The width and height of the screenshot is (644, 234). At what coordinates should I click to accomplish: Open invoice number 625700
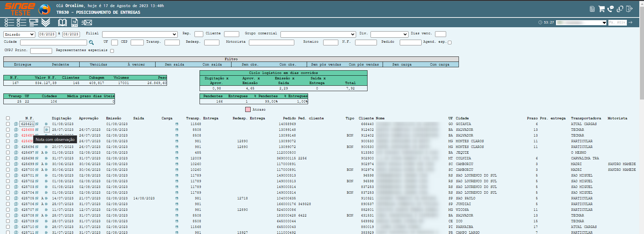[x=28, y=170]
